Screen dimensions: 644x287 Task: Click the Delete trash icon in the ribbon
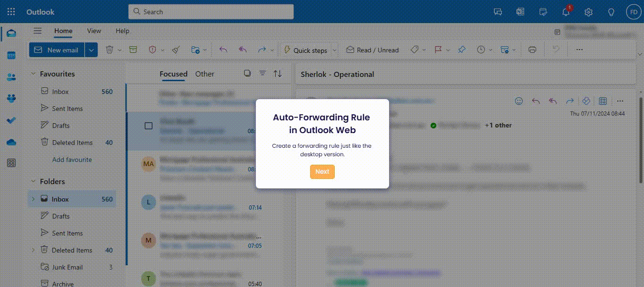click(x=109, y=50)
